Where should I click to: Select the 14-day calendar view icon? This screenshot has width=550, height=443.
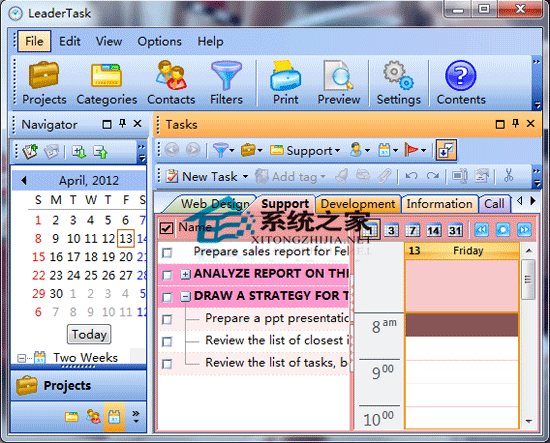click(434, 230)
